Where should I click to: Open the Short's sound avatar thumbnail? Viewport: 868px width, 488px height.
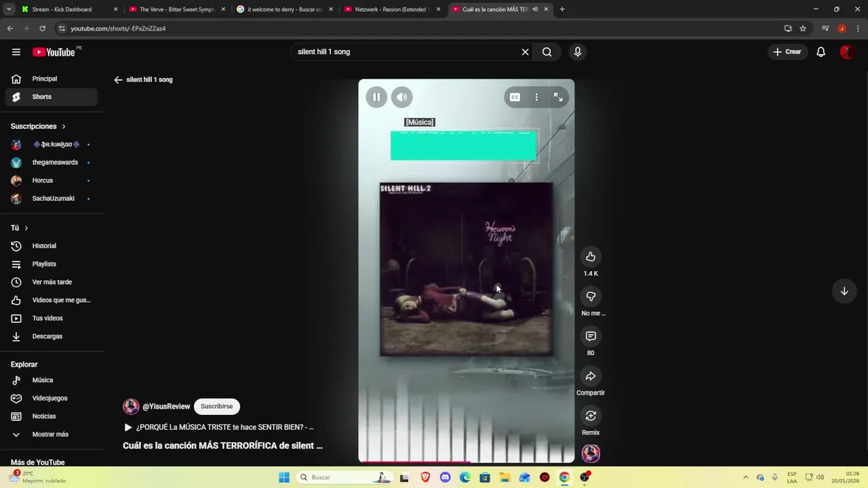click(591, 453)
